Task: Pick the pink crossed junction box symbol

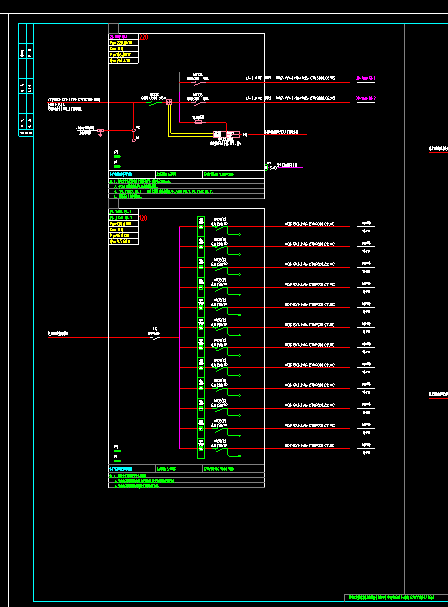Action: tap(169, 102)
